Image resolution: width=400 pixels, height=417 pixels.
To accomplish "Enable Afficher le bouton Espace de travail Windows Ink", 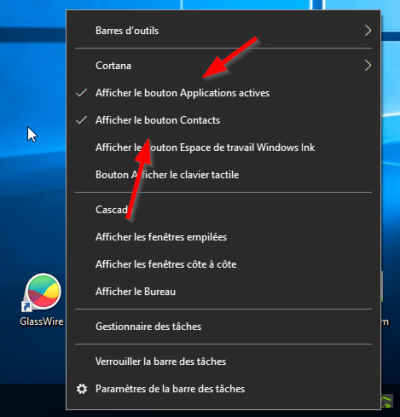I will (x=223, y=147).
